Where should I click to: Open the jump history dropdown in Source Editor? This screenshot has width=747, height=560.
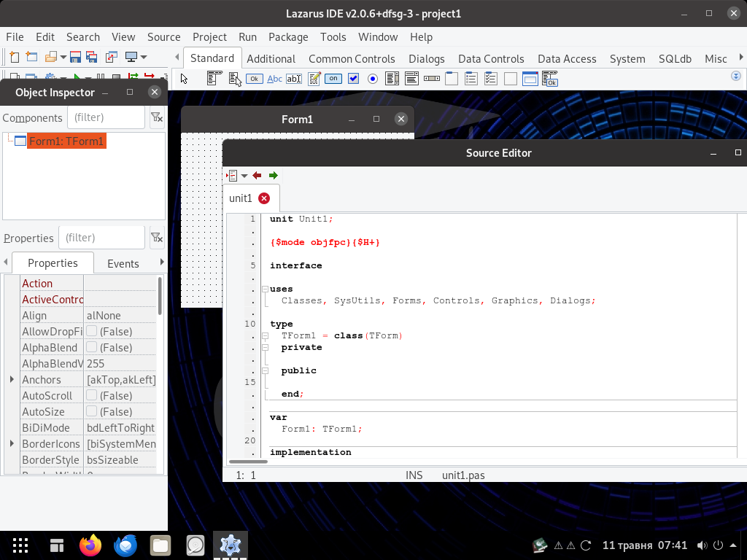click(x=244, y=176)
